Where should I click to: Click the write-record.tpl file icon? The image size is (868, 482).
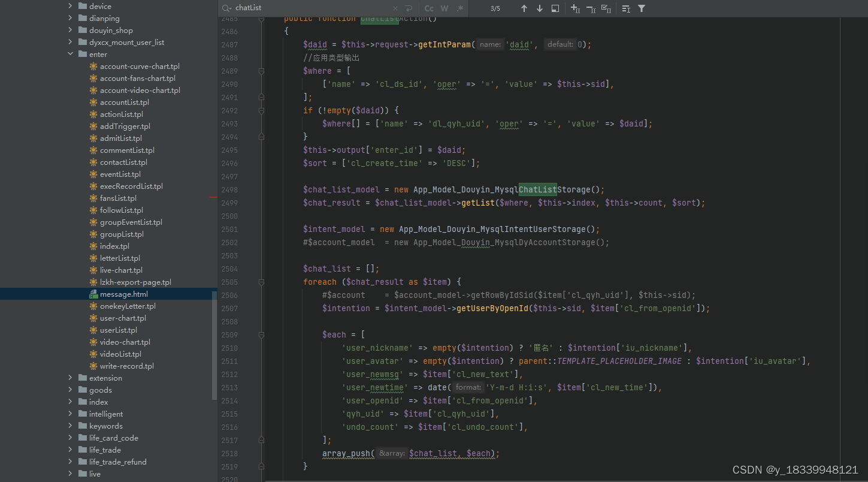(93, 366)
